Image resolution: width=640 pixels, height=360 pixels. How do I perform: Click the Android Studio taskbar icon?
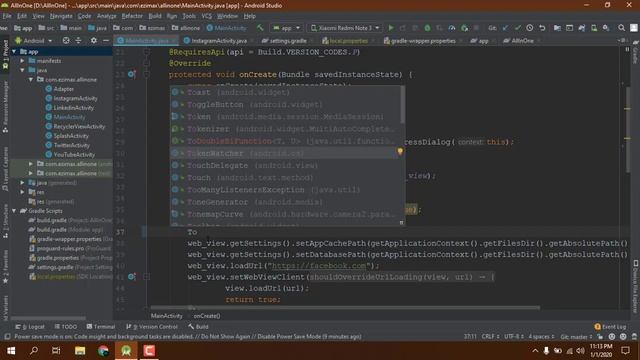coord(126,351)
